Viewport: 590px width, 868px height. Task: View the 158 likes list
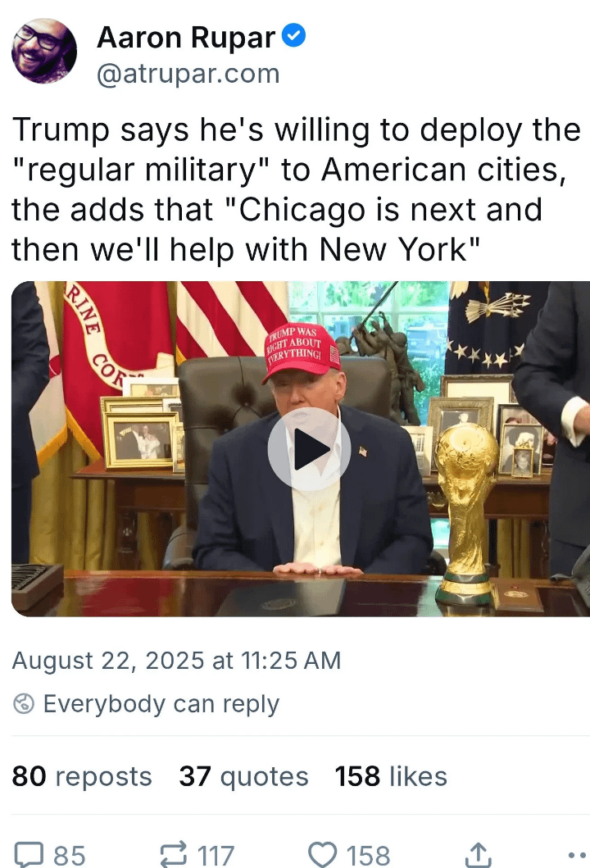pos(391,776)
